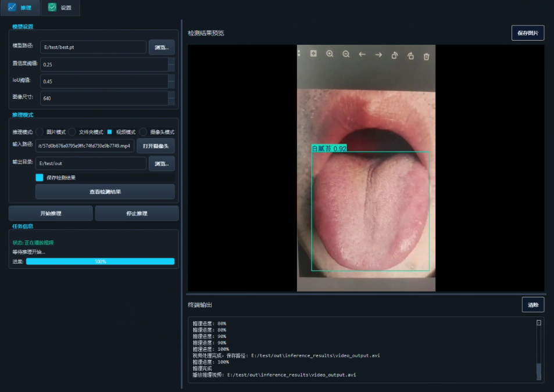This screenshot has width=554, height=392.
Task: Click the 推理完成 line in terminal
Action: click(202, 368)
